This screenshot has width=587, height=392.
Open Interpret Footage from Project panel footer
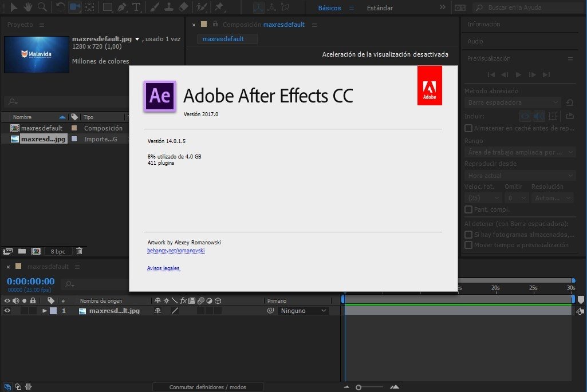coord(8,251)
